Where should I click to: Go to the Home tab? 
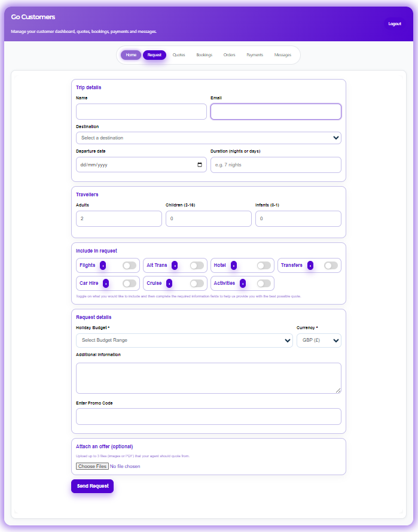131,55
